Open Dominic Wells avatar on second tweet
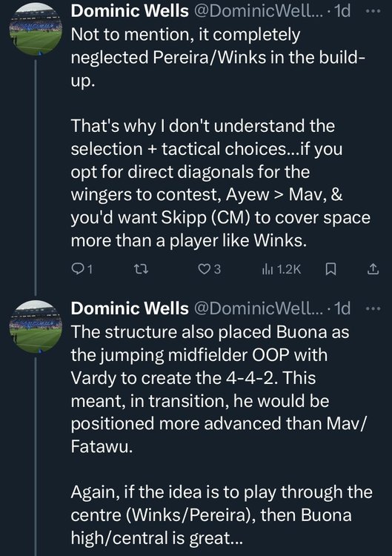The image size is (392, 556). point(36,327)
